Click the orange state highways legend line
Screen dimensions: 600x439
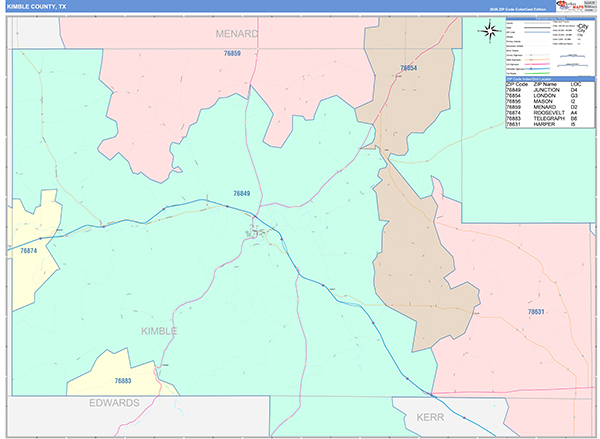(x=537, y=60)
